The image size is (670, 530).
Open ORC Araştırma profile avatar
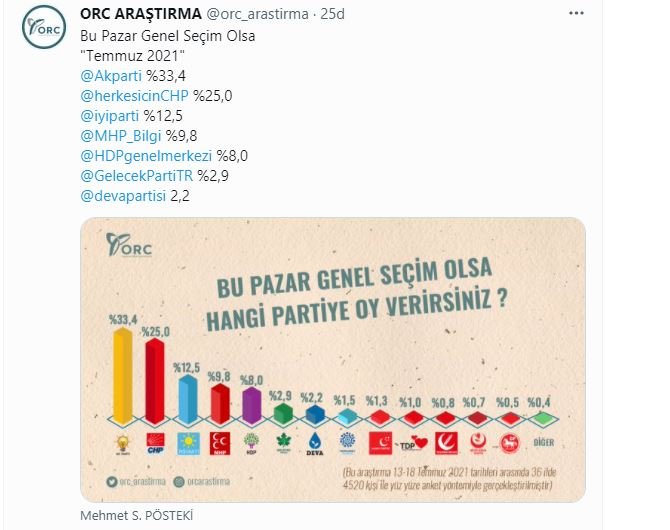(44, 27)
